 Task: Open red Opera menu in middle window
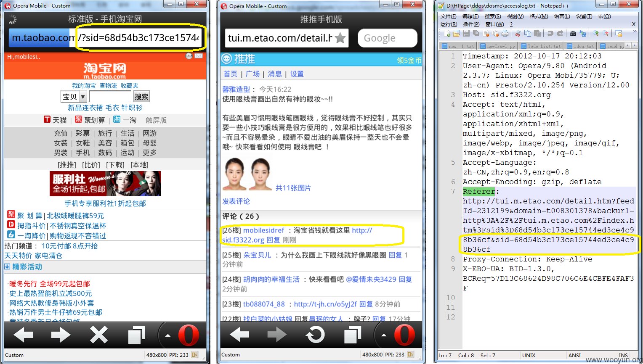404,335
